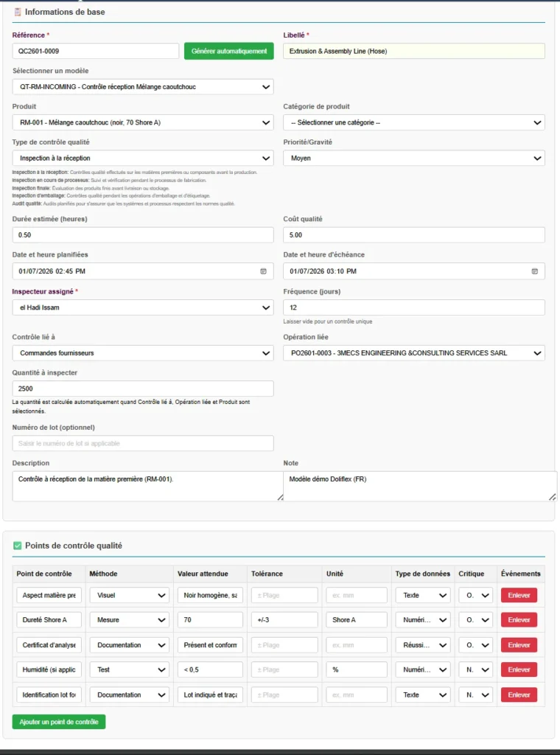Image resolution: width=560 pixels, height=755 pixels.
Task: Click the green checkmark icon beside Points de contrôle qualité
Action: 17,545
